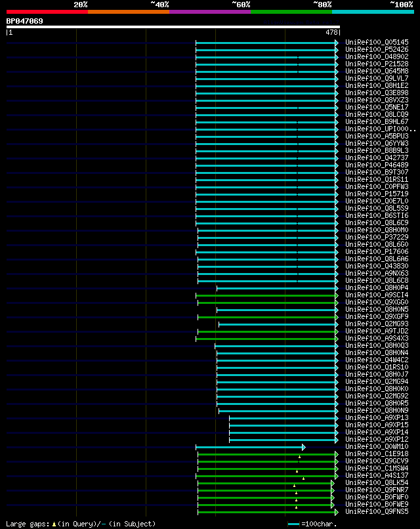Viewport: 420px width, 529px height.
Task: Select the UniRef100_Q5NE17 label
Action: (x=377, y=107)
